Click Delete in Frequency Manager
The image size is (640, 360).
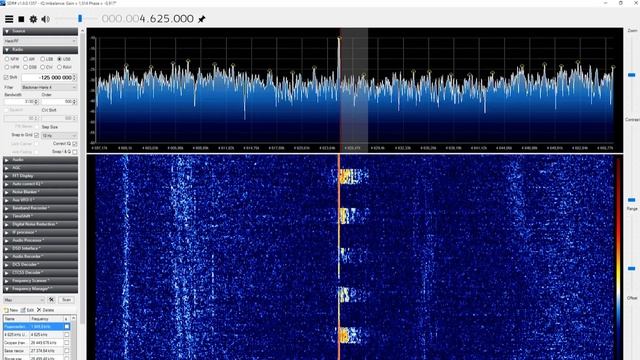45,310
